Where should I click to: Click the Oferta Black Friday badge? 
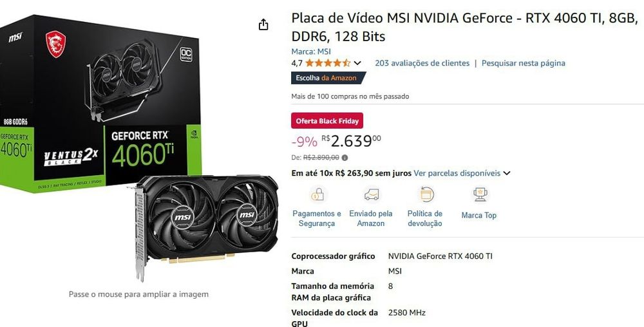tap(327, 120)
